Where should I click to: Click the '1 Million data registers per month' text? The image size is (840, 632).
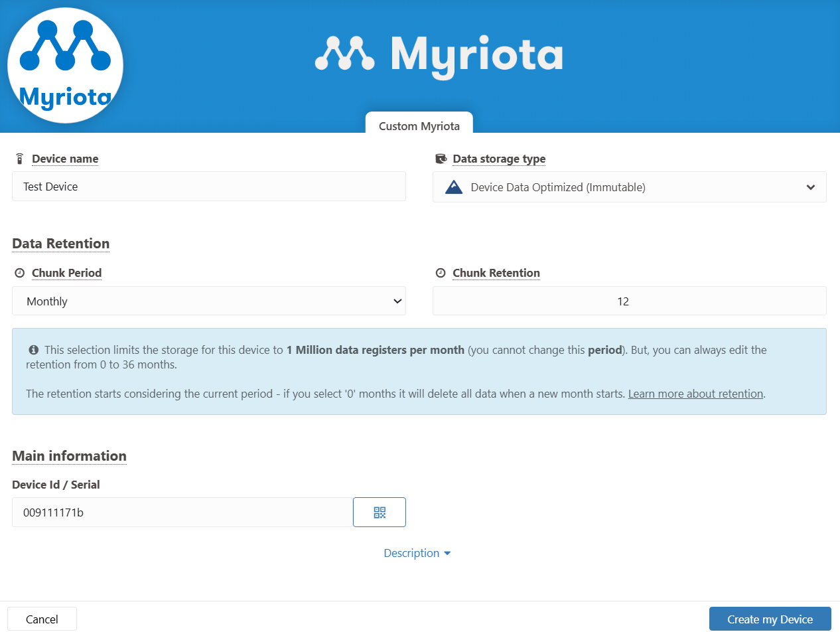[x=376, y=350]
